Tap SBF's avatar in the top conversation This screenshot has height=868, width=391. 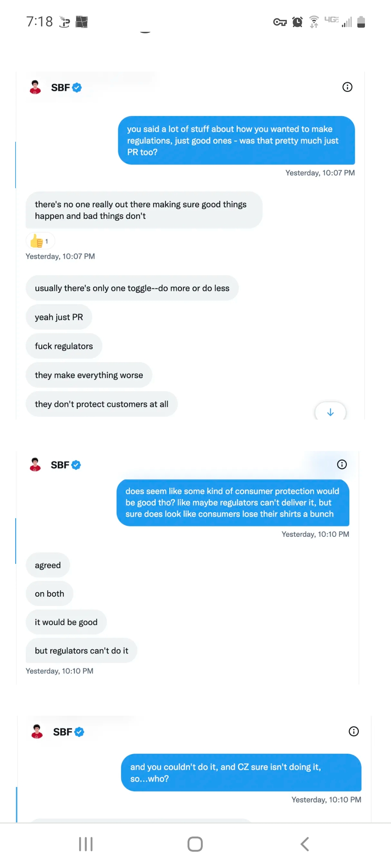pos(35,87)
